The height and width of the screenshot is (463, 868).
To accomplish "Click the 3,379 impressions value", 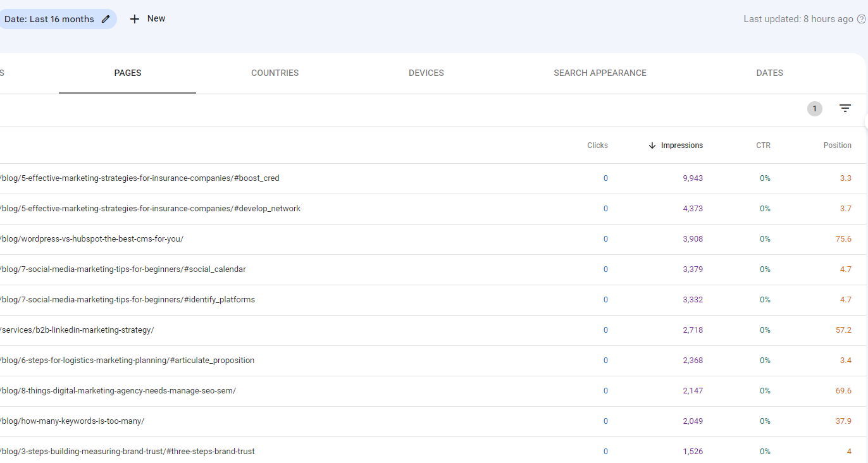I will 693,269.
